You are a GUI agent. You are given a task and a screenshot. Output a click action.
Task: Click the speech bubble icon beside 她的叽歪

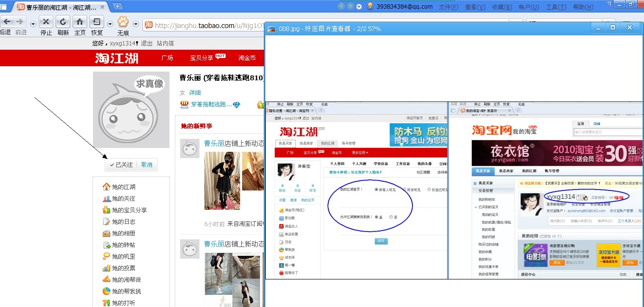point(107,256)
